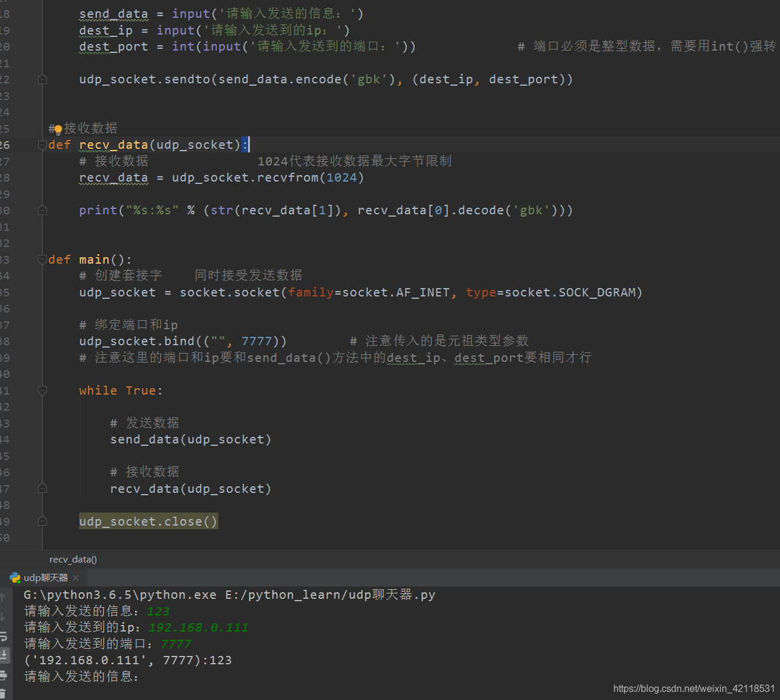This screenshot has width=780, height=700.
Task: Click the last console prompt awaiting input
Action: (81, 677)
